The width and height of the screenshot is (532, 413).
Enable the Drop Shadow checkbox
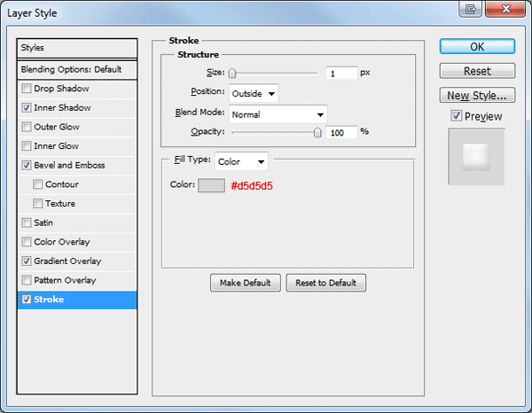(27, 89)
